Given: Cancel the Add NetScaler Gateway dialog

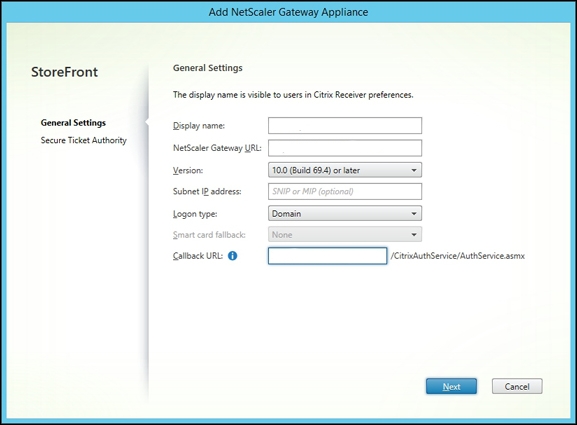Looking at the screenshot, I should point(517,386).
